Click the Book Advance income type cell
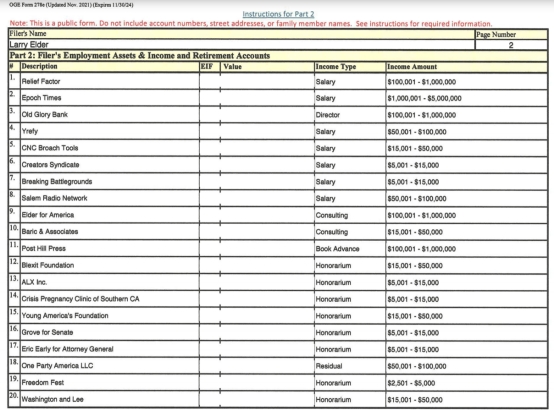The width and height of the screenshot is (554, 410). pos(350,248)
